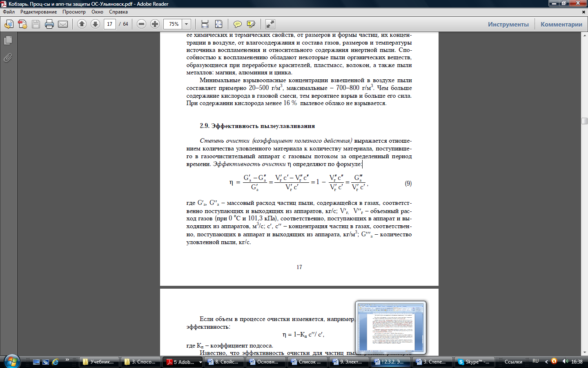This screenshot has height=368, width=588.
Task: Open the Комментарии pane
Action: [x=561, y=24]
